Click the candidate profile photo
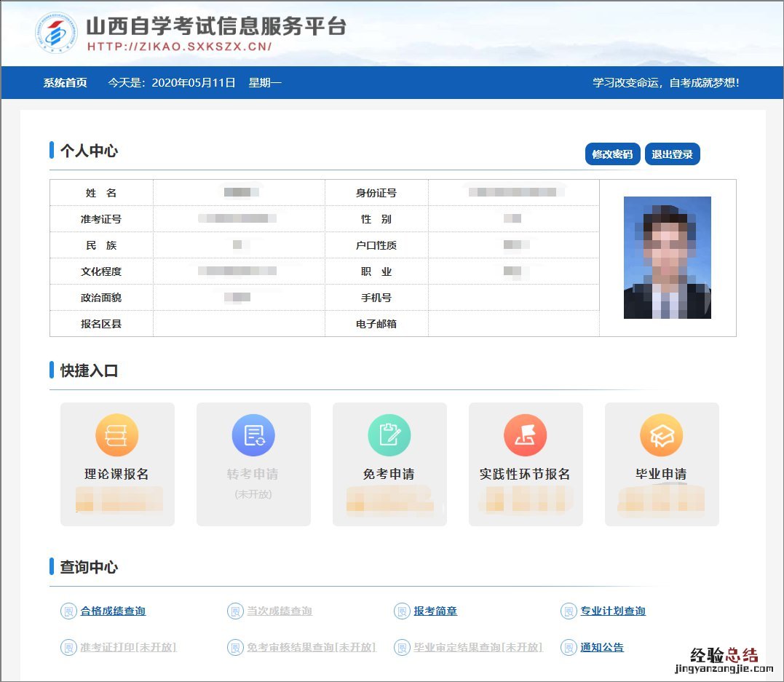This screenshot has width=784, height=682. point(667,258)
